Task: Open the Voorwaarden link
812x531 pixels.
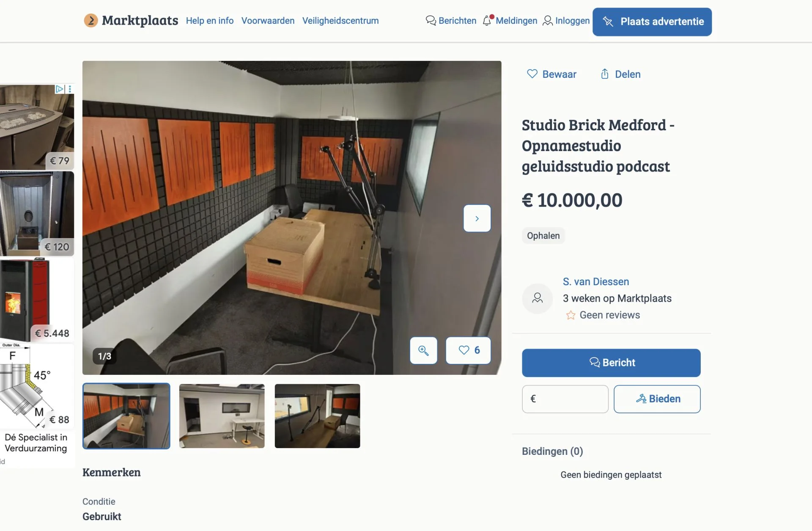Action: coord(268,21)
